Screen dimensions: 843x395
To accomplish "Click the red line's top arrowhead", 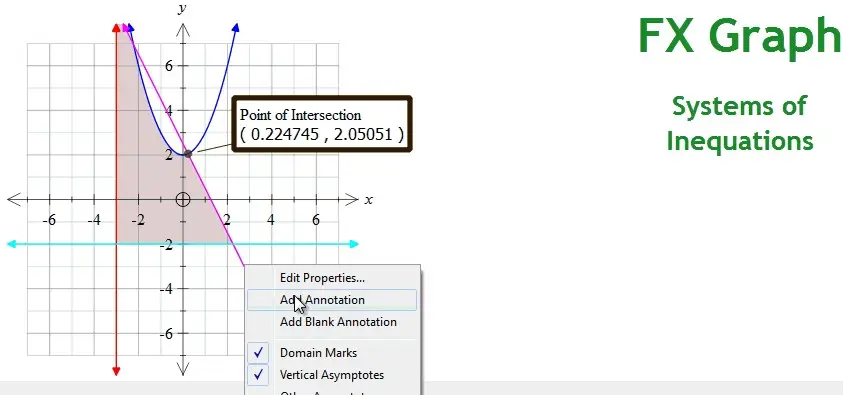I will pos(116,27).
